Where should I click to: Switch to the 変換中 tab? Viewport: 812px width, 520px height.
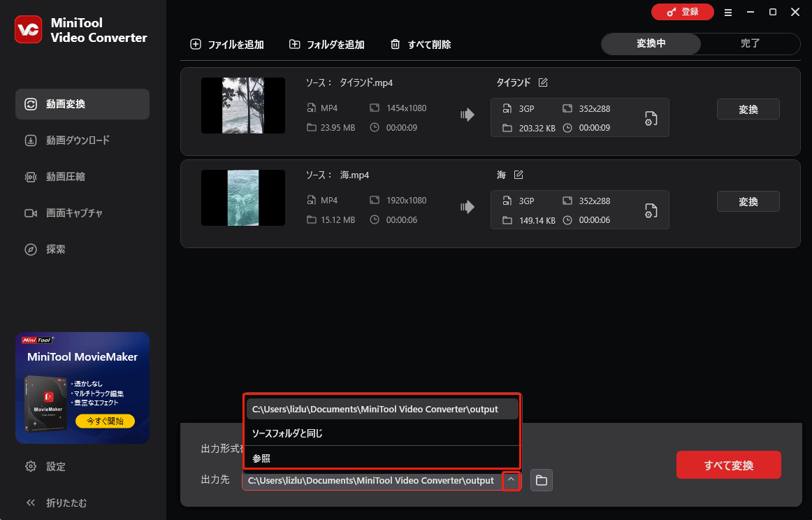coord(651,43)
